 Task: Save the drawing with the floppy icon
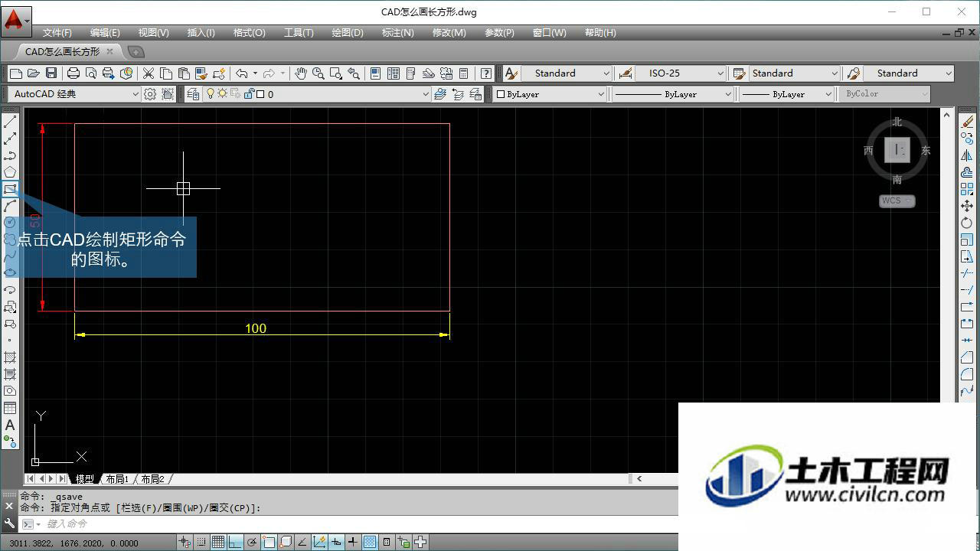pyautogui.click(x=51, y=73)
